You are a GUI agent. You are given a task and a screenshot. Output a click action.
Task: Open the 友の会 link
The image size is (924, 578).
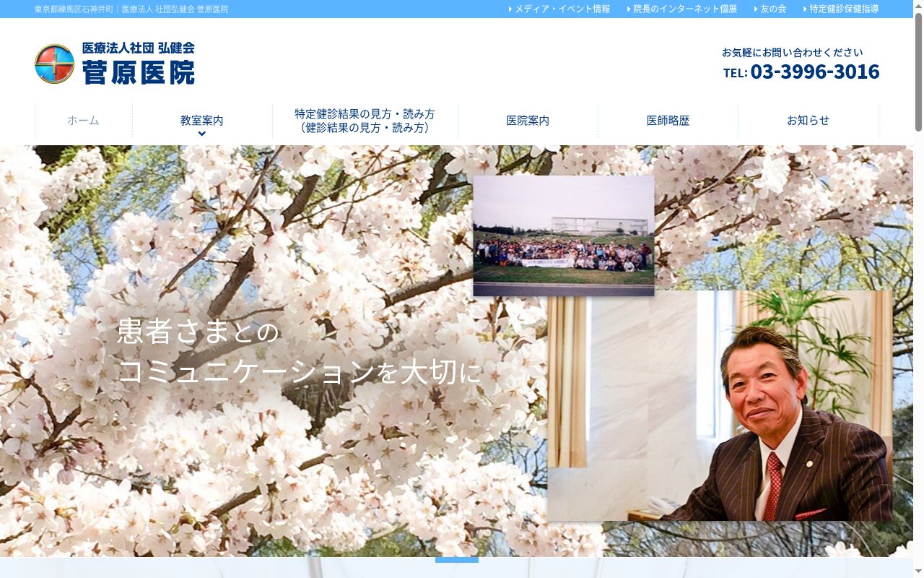(x=770, y=9)
